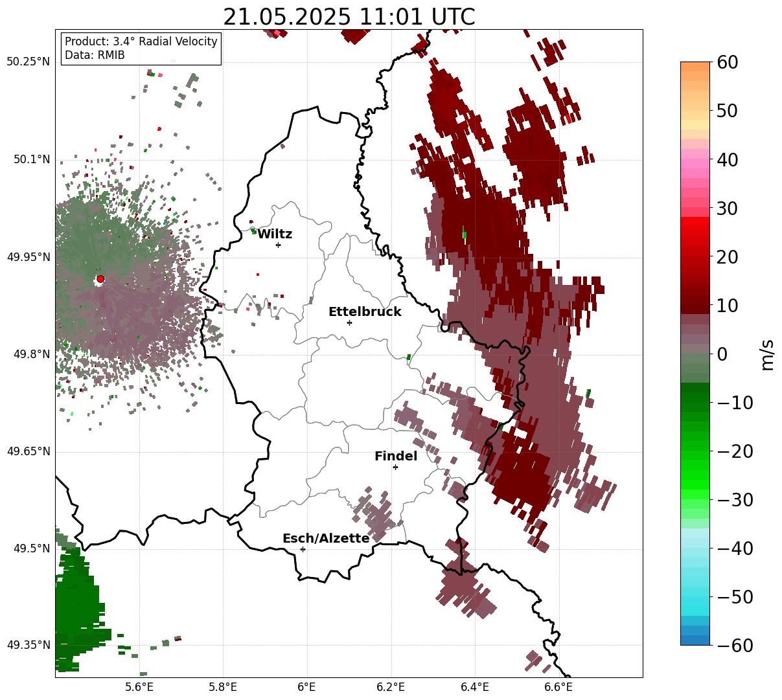Click the −60 tick on the colorbar

tap(735, 646)
